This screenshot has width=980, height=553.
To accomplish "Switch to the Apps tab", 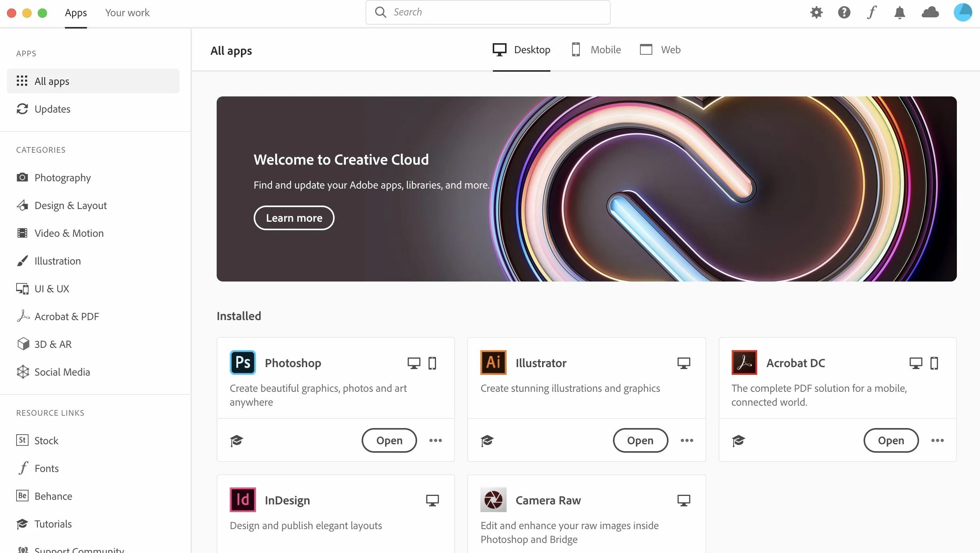I will coord(76,13).
